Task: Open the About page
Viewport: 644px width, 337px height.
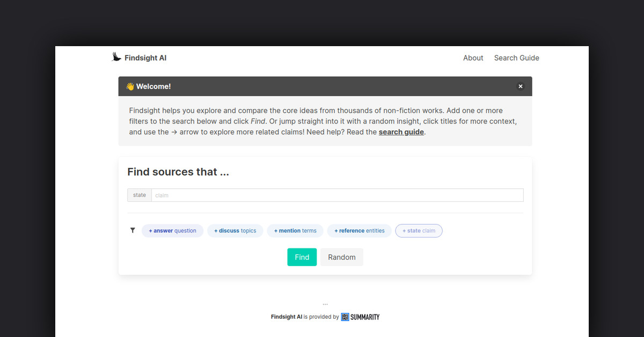Action: pos(473,57)
